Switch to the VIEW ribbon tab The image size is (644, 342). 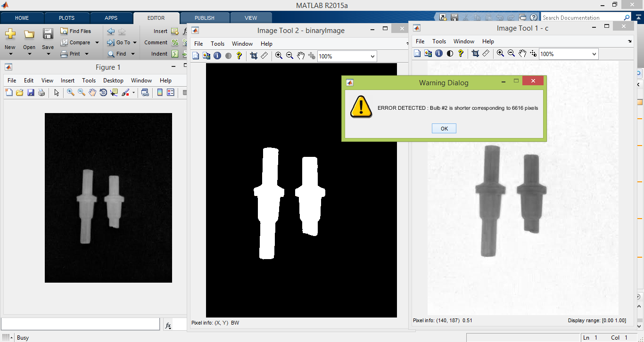coord(251,18)
